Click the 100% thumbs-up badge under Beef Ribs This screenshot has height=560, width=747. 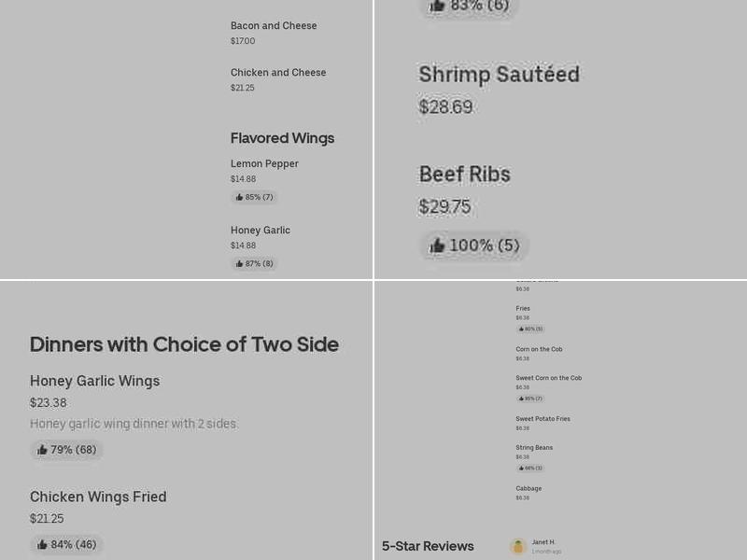[474, 245]
